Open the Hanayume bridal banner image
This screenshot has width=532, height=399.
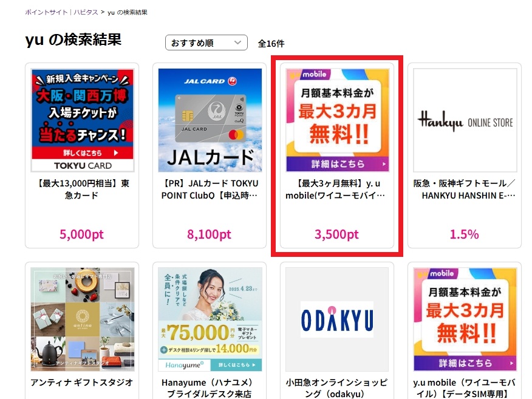(210, 319)
